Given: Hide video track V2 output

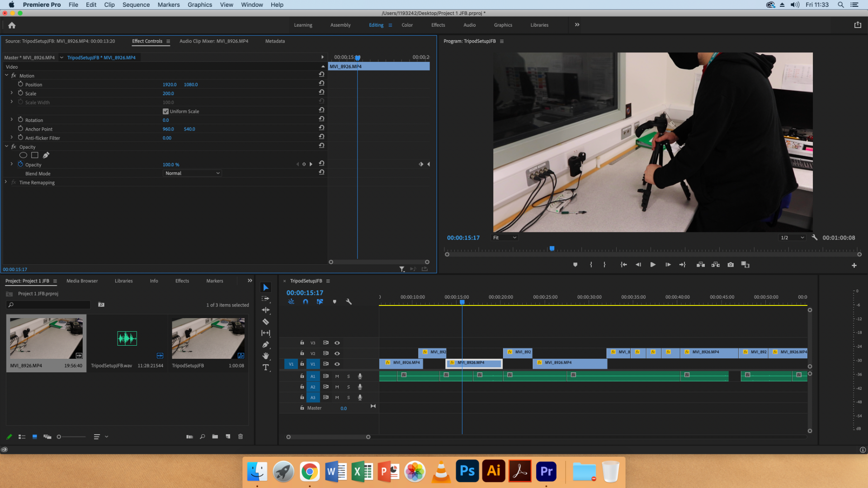Looking at the screenshot, I should click(x=337, y=353).
